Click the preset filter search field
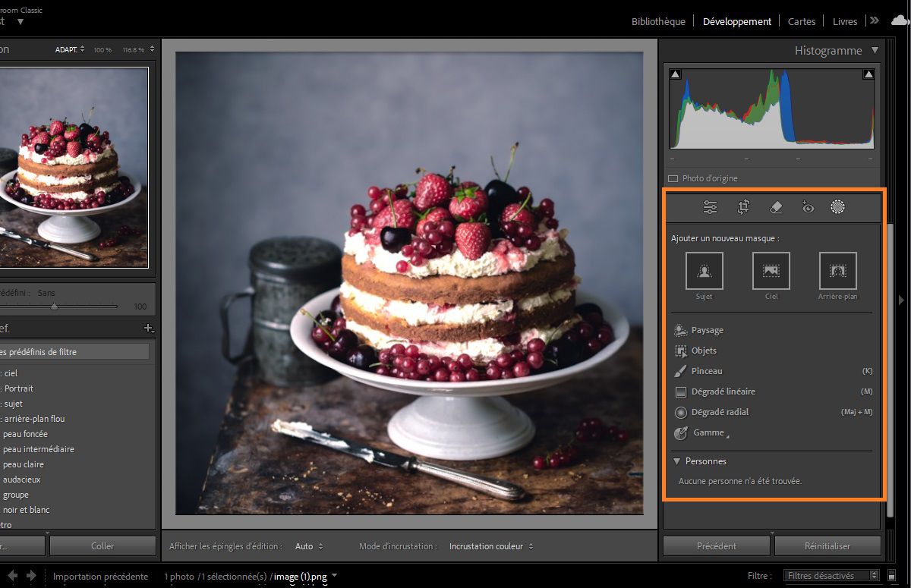This screenshot has width=911, height=588. 74,352
